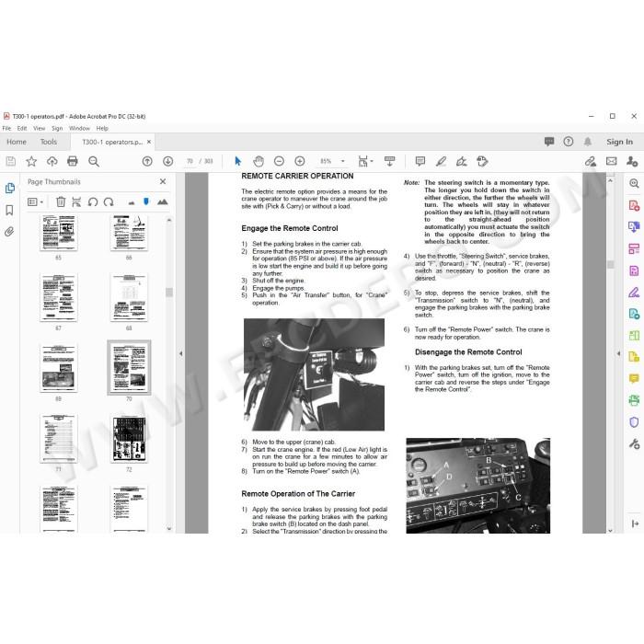Send the file by email
The height and width of the screenshot is (644, 644).
point(611,161)
